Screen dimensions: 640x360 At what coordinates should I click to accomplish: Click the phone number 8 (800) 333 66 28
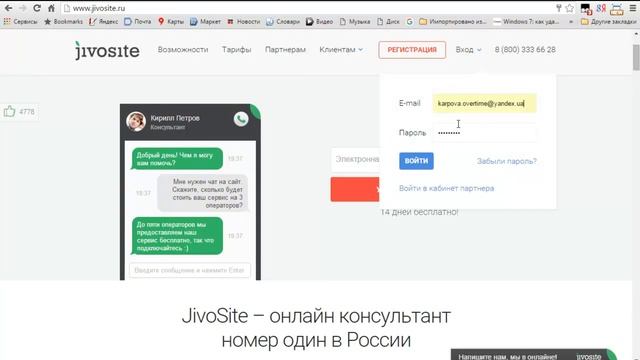pyautogui.click(x=525, y=49)
